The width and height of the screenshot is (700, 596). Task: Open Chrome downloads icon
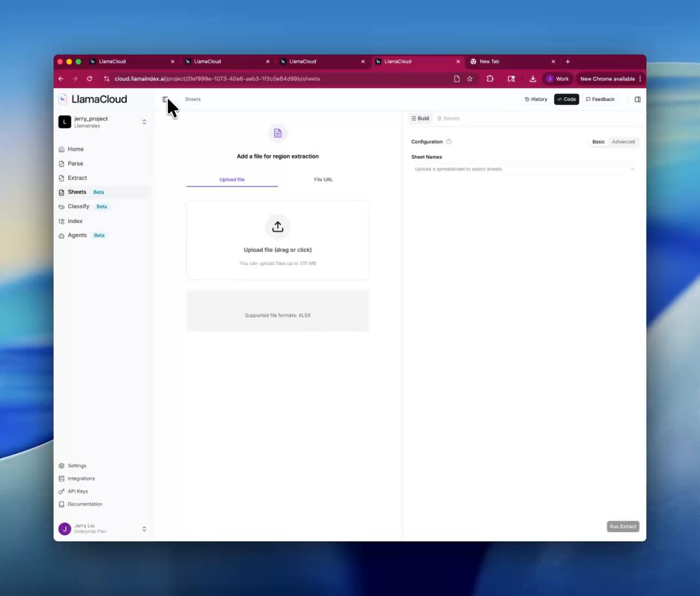coord(533,79)
